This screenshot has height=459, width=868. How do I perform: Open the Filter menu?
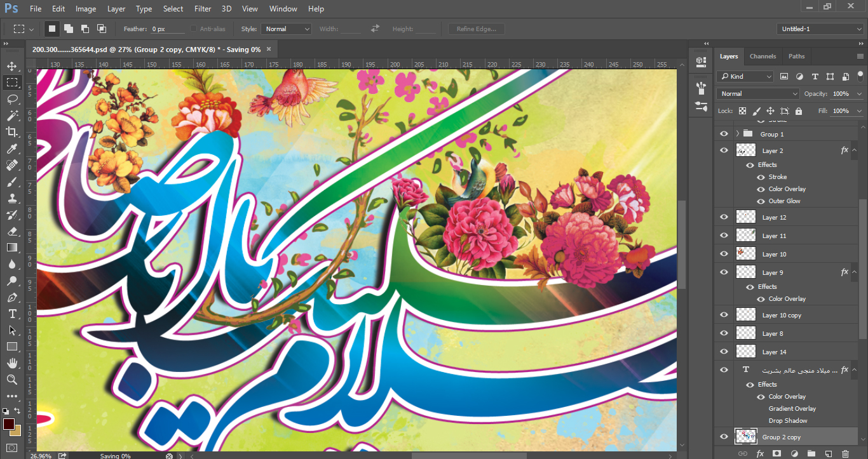[203, 9]
